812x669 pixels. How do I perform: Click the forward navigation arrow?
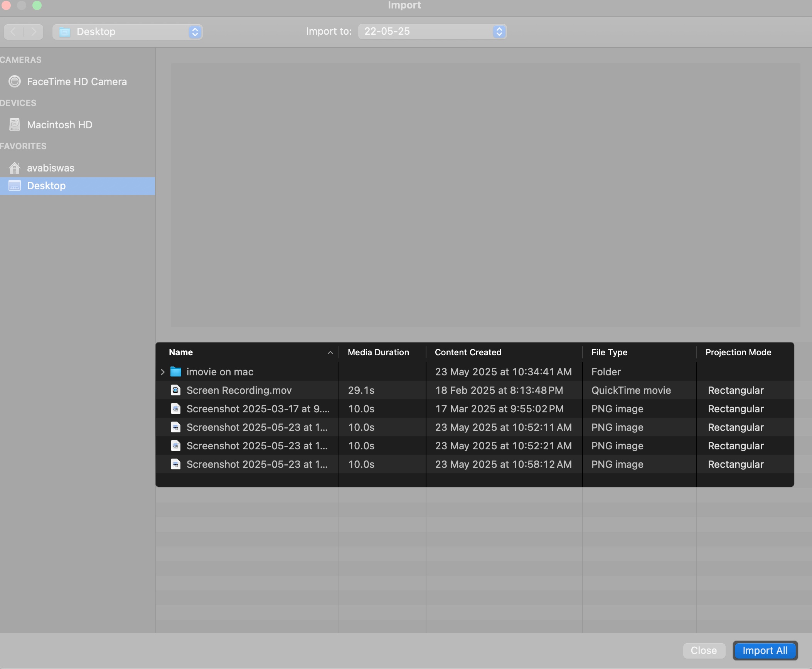tap(34, 32)
